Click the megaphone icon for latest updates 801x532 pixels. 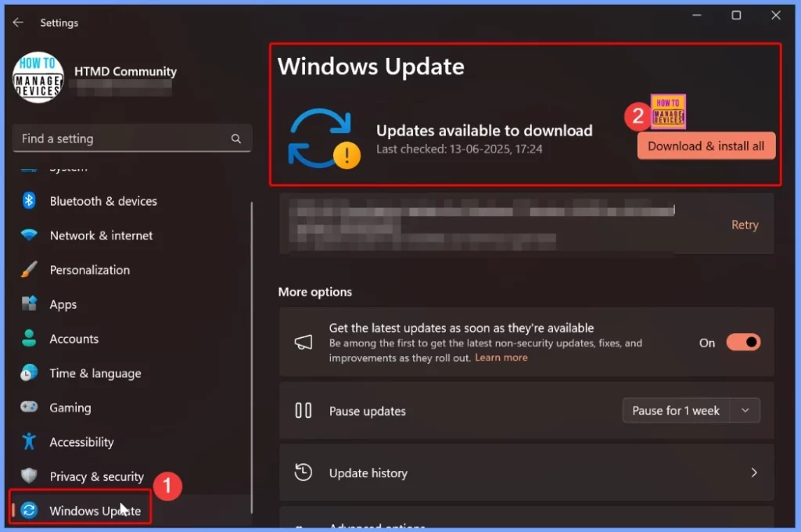(x=304, y=343)
